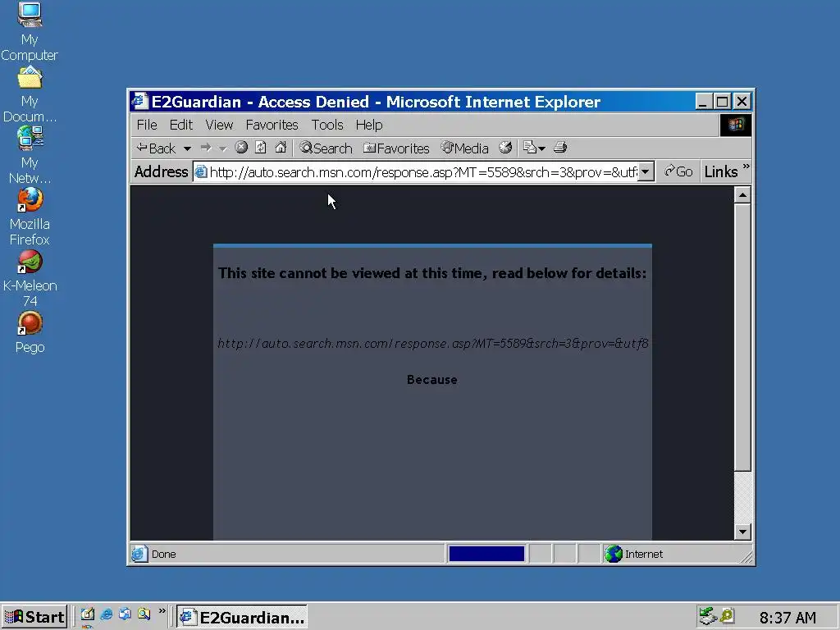The height and width of the screenshot is (630, 840).
Task: Click the vertical scrollbar thumb
Action: pyautogui.click(x=742, y=337)
